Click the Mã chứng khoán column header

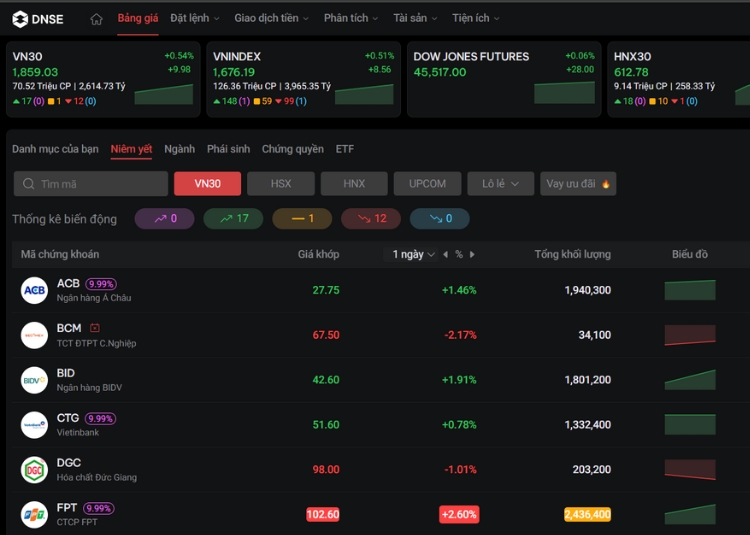coord(60,254)
